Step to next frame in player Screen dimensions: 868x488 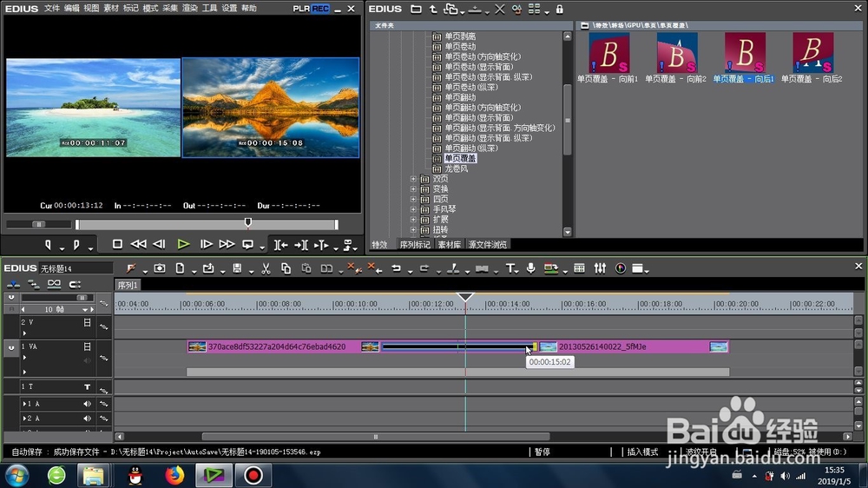206,244
